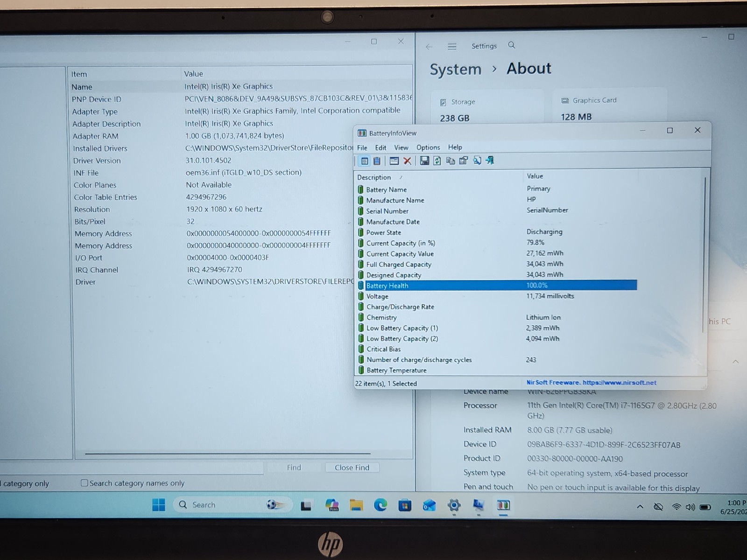
Task: Select the Chemistry row
Action: pyautogui.click(x=496, y=317)
